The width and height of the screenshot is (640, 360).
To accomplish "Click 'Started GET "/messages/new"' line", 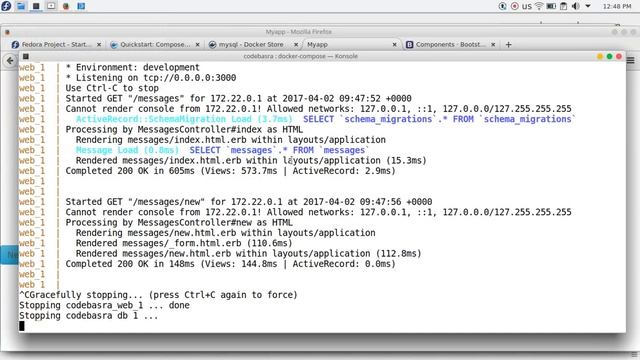I will pyautogui.click(x=249, y=202).
